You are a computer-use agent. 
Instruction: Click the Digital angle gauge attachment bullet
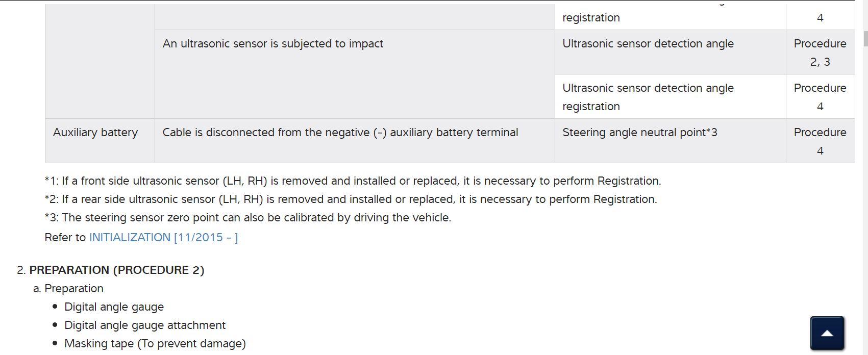144,325
